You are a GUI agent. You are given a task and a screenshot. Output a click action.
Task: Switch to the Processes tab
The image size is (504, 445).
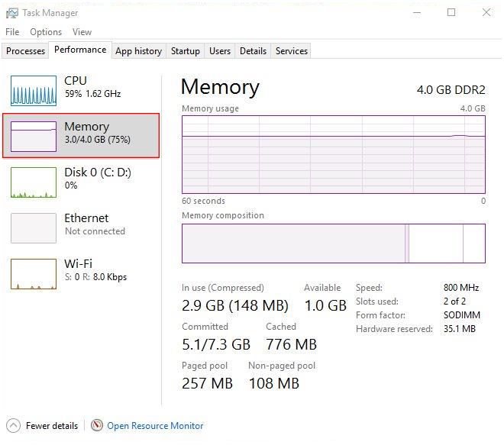click(x=25, y=51)
